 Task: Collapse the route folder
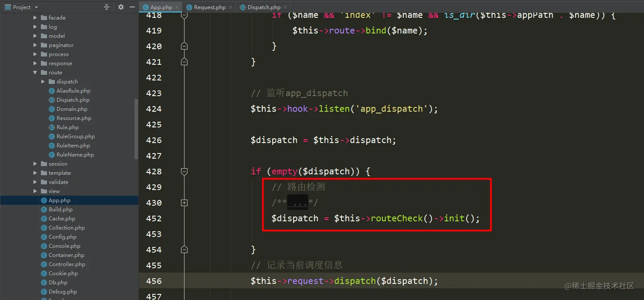click(x=35, y=73)
